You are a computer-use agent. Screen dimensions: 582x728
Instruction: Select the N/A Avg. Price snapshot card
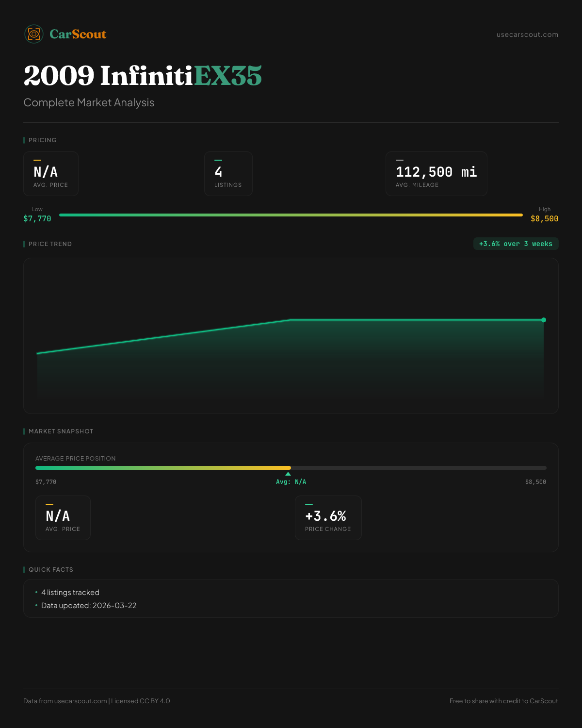click(x=63, y=518)
